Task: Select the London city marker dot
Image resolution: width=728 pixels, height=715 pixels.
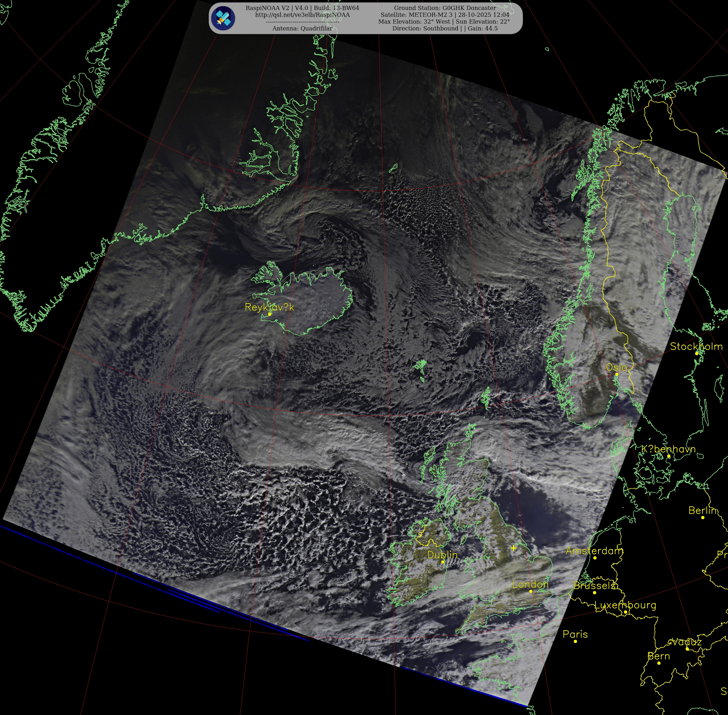Action: [x=530, y=591]
